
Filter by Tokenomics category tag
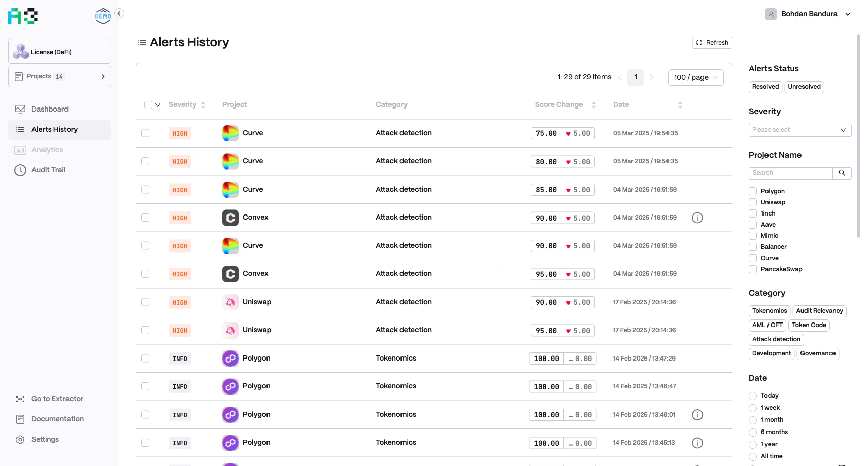point(770,311)
